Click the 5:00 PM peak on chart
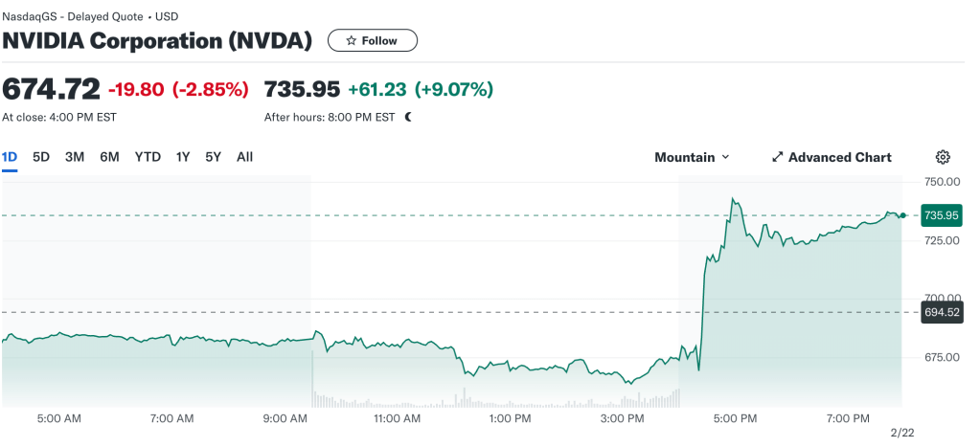 [x=733, y=200]
